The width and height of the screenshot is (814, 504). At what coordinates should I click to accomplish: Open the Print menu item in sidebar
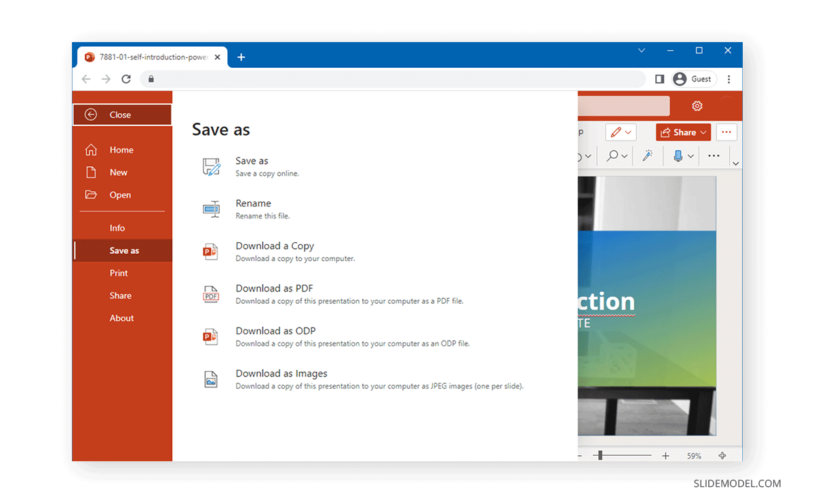click(119, 273)
